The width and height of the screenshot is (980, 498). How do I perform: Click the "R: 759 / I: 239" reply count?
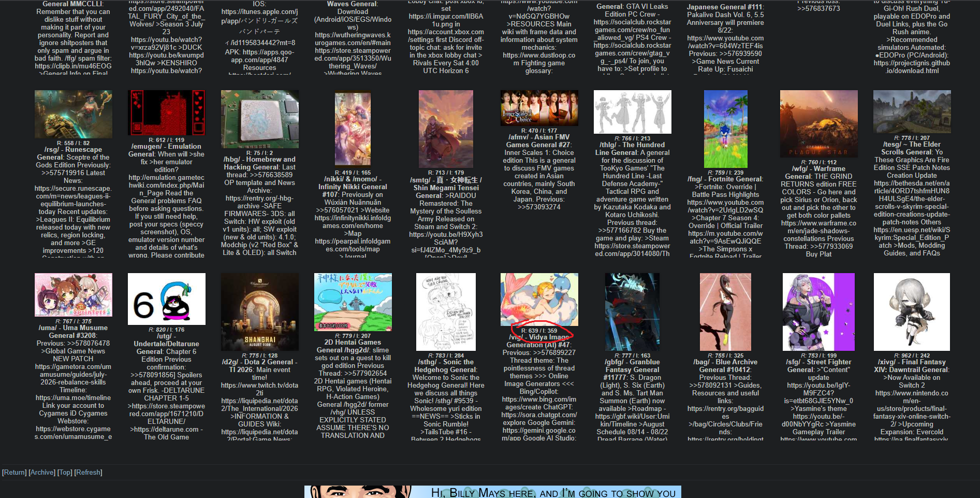tap(725, 173)
